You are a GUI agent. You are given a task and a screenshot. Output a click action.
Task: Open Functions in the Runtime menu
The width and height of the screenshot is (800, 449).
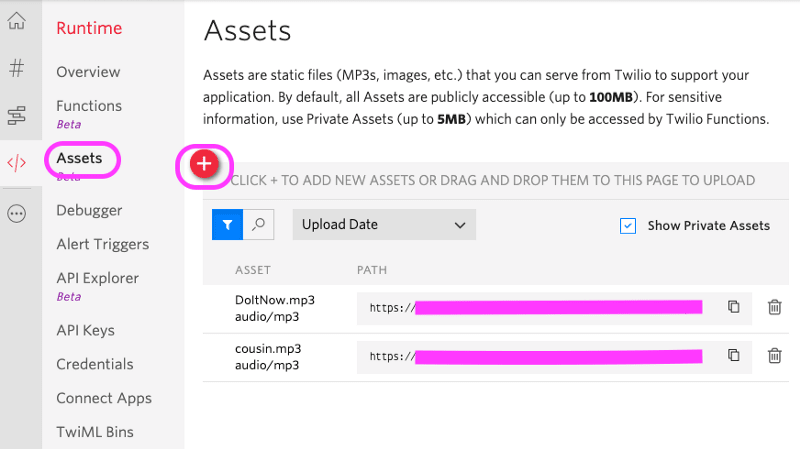pos(89,106)
